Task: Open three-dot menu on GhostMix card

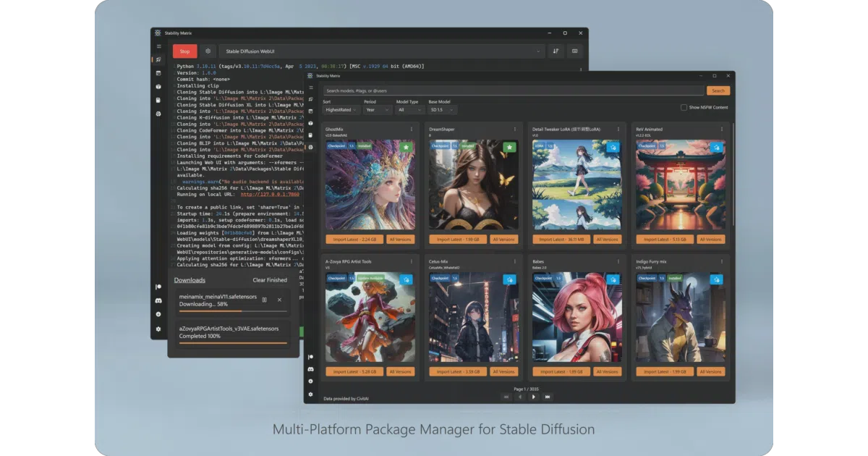Action: pos(412,130)
